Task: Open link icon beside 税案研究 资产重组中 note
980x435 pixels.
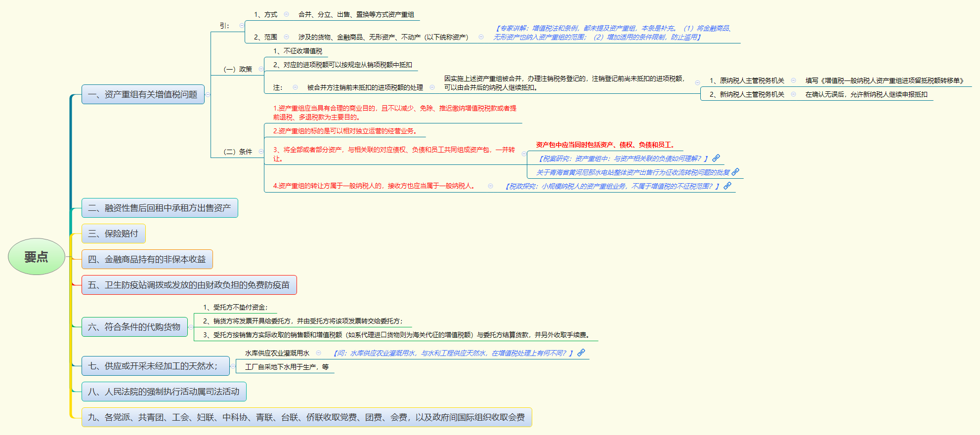Action: [x=716, y=158]
